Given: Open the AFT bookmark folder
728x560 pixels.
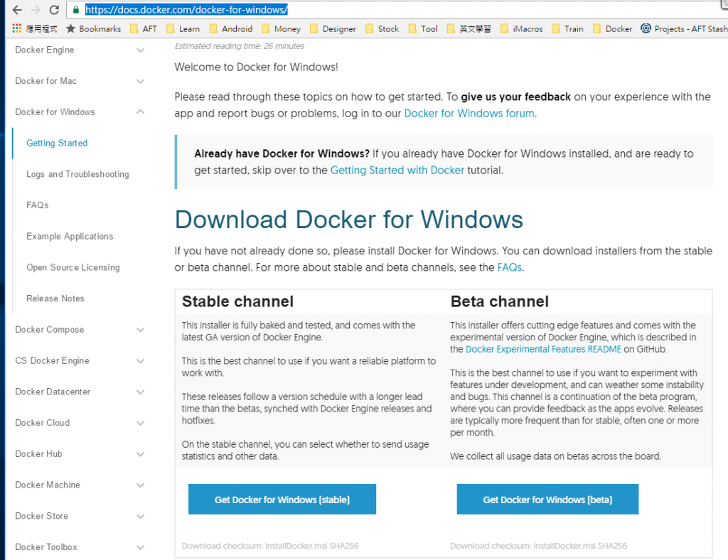Looking at the screenshot, I should pyautogui.click(x=144, y=28).
